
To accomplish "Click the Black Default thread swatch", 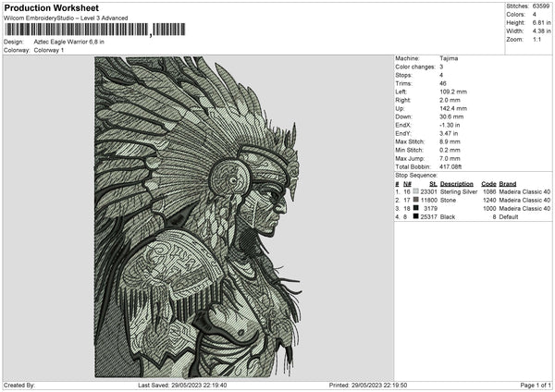I will coord(415,216).
